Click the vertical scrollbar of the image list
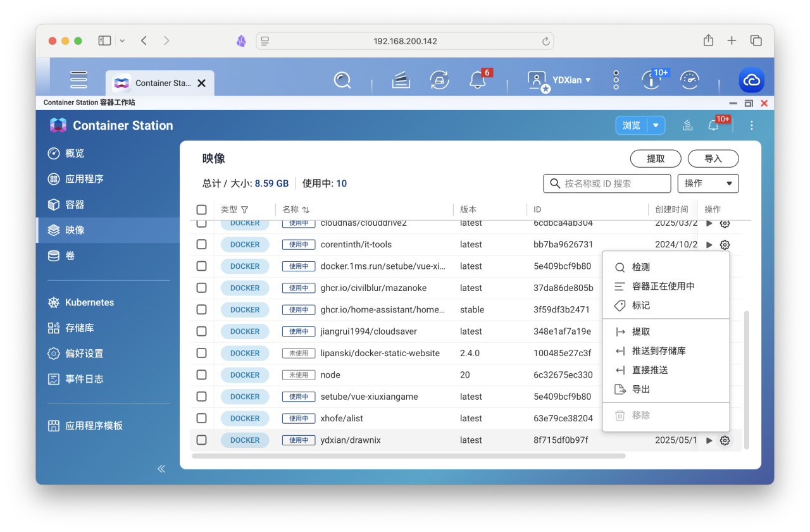Viewport: 810px width, 532px height. coord(747,380)
